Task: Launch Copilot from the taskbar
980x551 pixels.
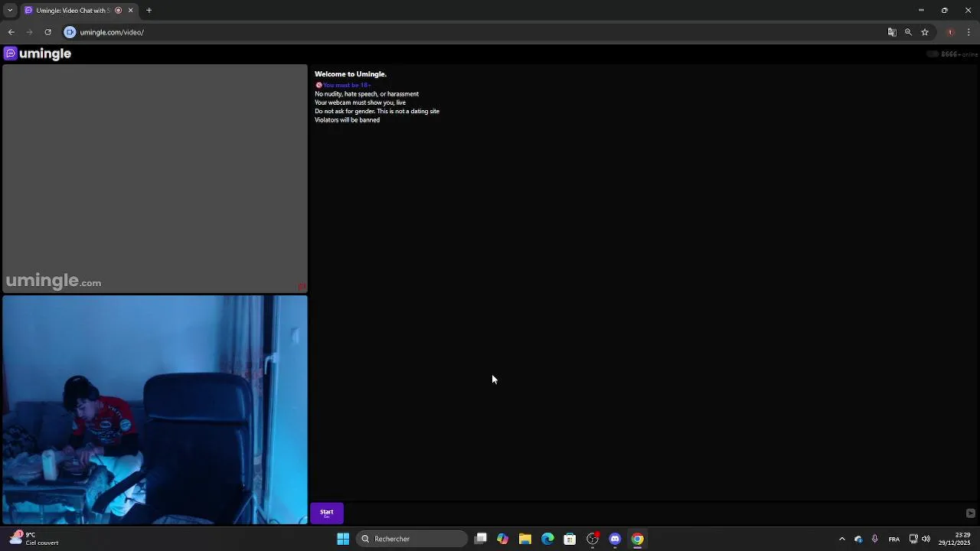Action: 503,539
